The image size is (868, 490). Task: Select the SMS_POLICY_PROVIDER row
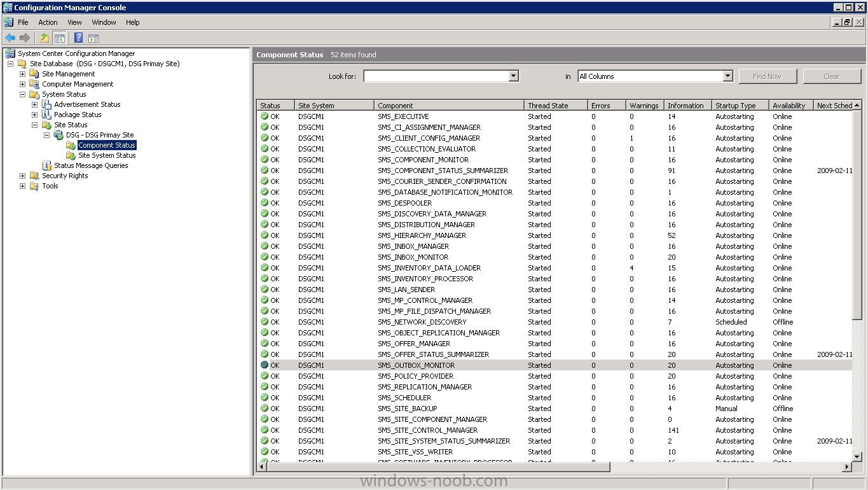pos(555,376)
